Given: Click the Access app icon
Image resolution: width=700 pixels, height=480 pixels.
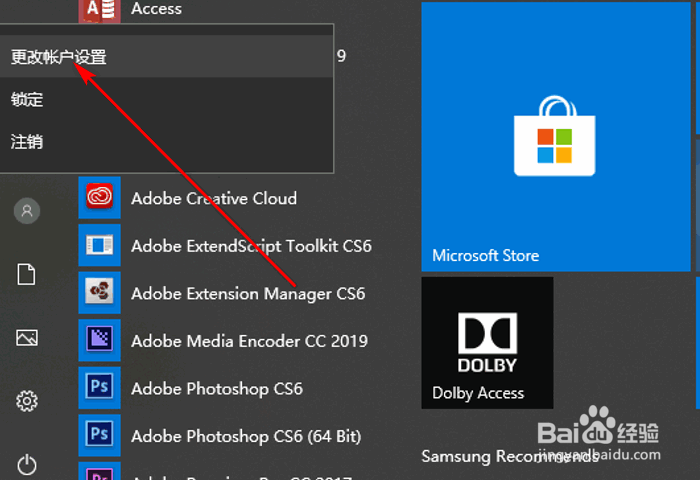Looking at the screenshot, I should (99, 10).
